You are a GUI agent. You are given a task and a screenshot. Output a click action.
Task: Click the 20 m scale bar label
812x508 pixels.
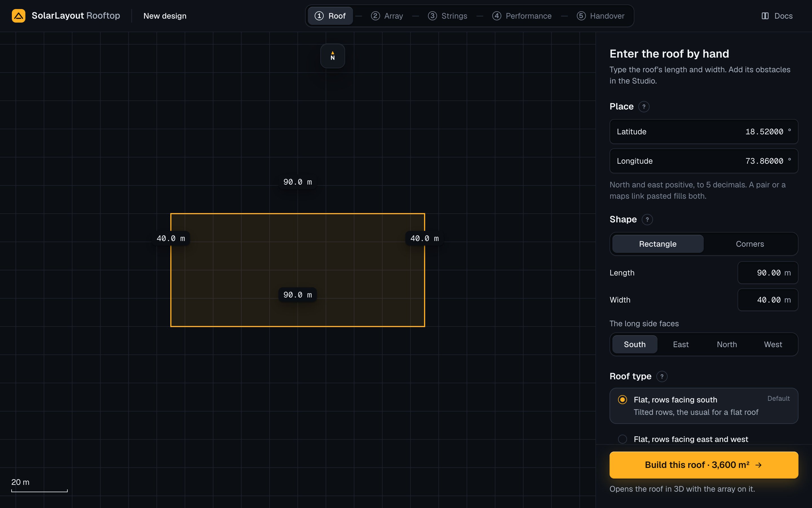coord(21,482)
